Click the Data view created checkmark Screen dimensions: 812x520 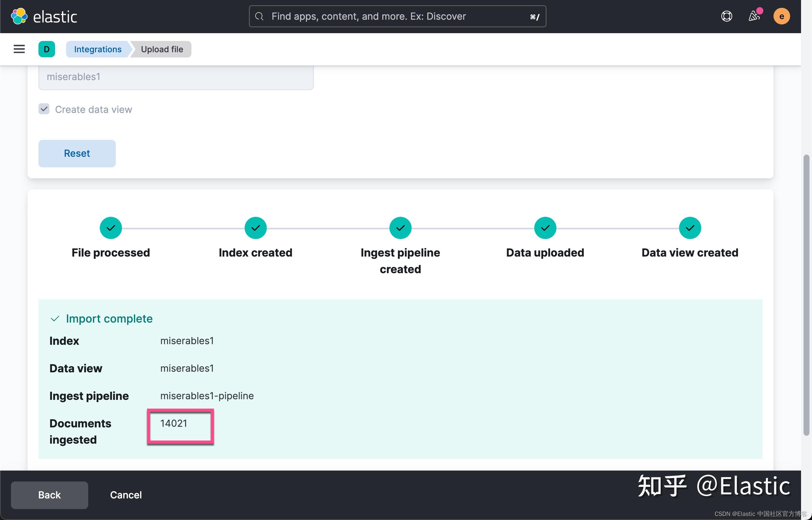[689, 227]
